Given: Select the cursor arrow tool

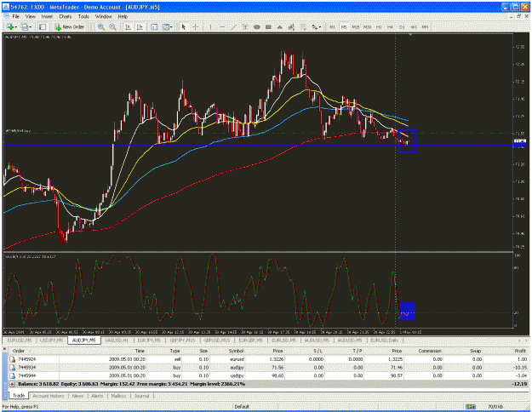Looking at the screenshot, I should click(x=184, y=26).
